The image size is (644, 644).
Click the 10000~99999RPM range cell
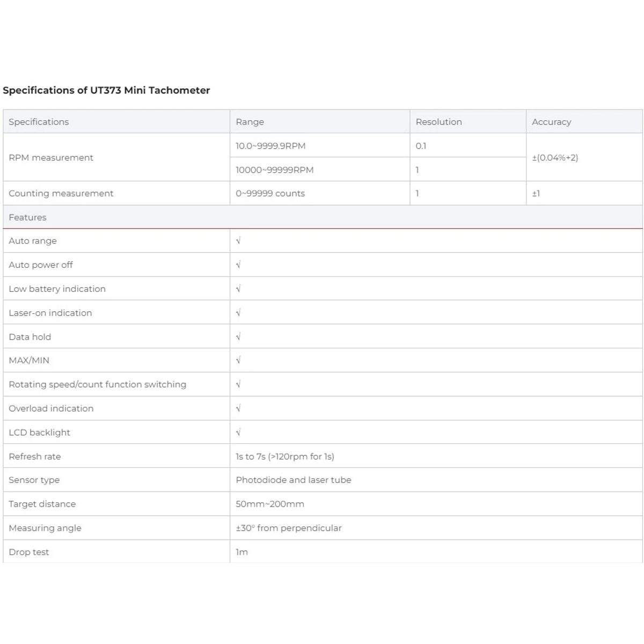click(320, 170)
